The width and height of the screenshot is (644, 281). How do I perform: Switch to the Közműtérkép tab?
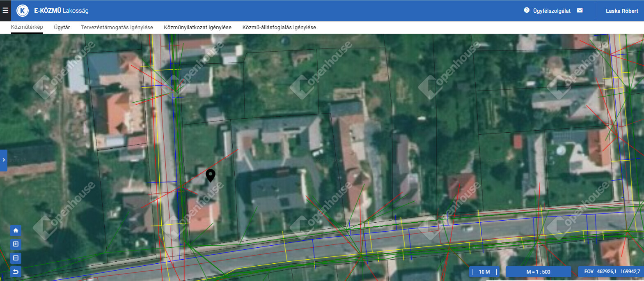pyautogui.click(x=27, y=27)
